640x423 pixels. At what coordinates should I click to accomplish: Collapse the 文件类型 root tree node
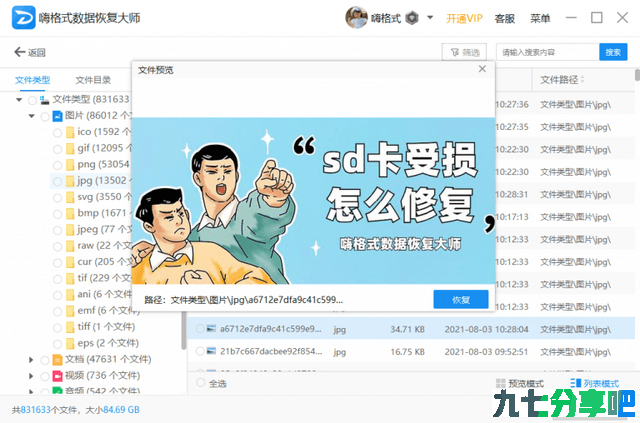(x=19, y=100)
